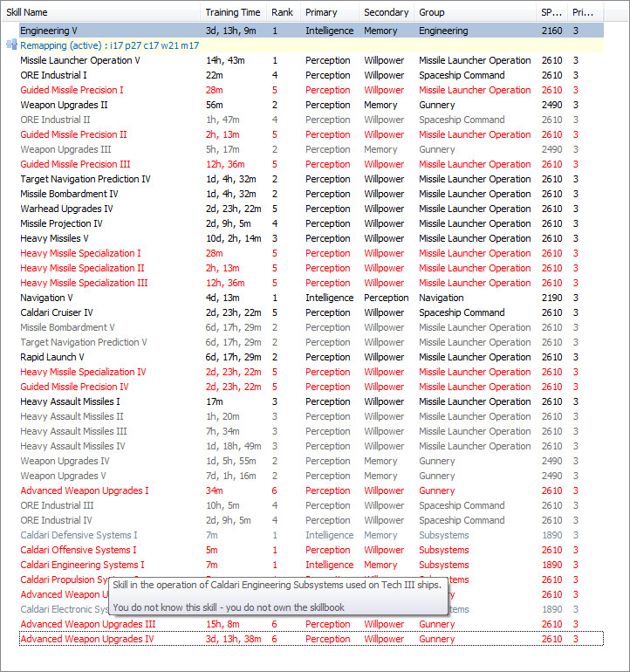Select Advanced Weapon Upgrades I row
630x672 pixels.
coord(312,490)
